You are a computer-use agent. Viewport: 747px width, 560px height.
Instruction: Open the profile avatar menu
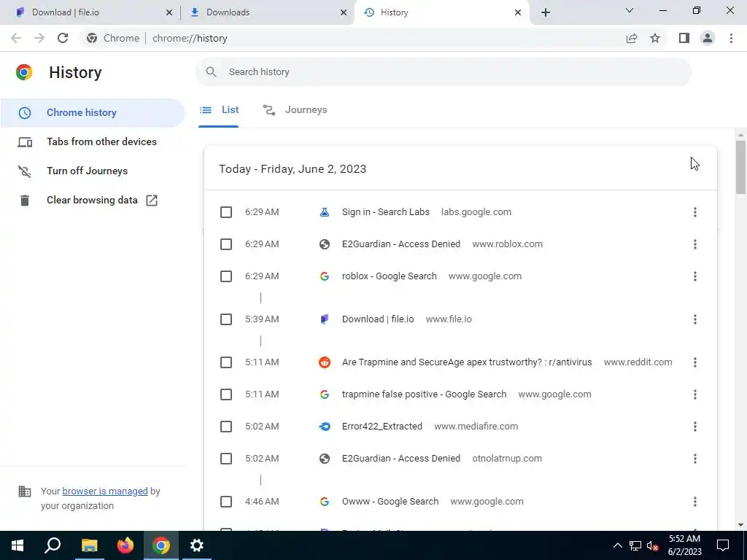click(x=708, y=38)
